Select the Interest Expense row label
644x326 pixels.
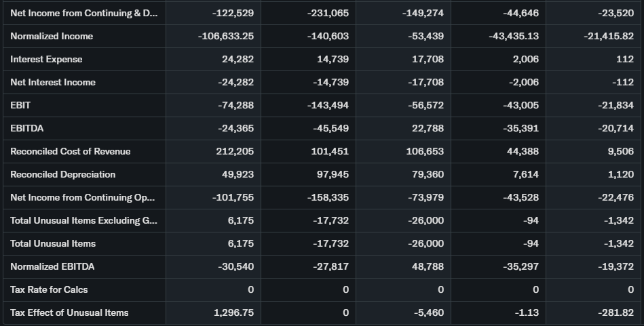pos(46,59)
